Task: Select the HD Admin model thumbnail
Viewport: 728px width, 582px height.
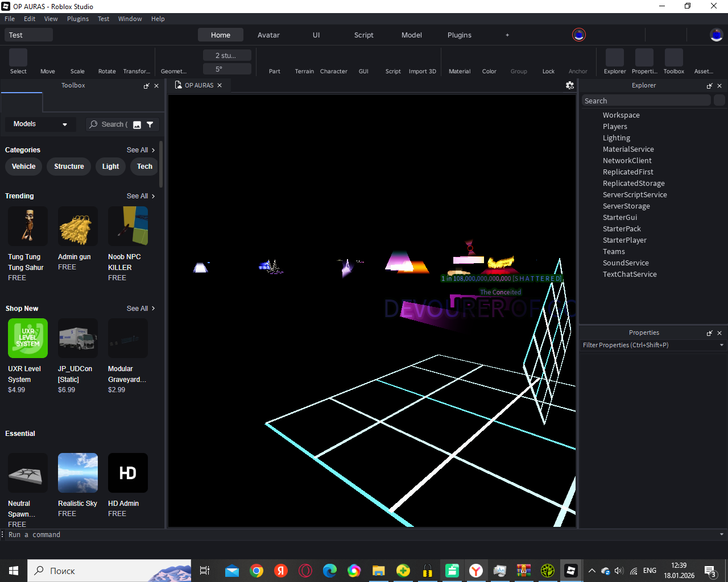Action: point(128,473)
